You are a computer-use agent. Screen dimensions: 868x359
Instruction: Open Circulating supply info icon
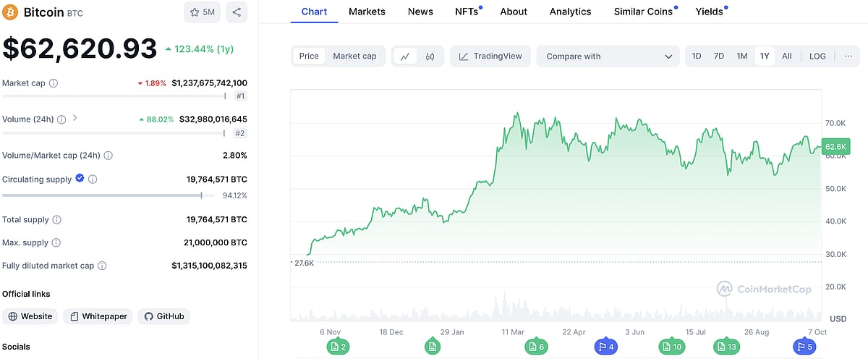coord(93,179)
